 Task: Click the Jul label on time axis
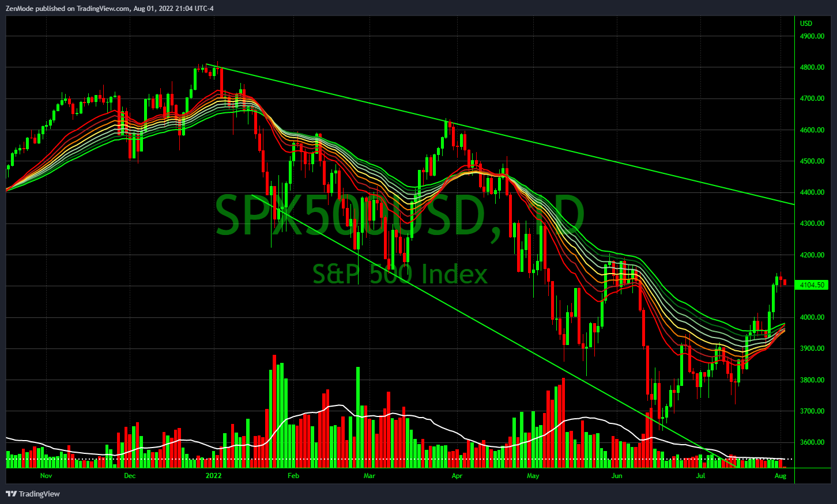click(700, 476)
